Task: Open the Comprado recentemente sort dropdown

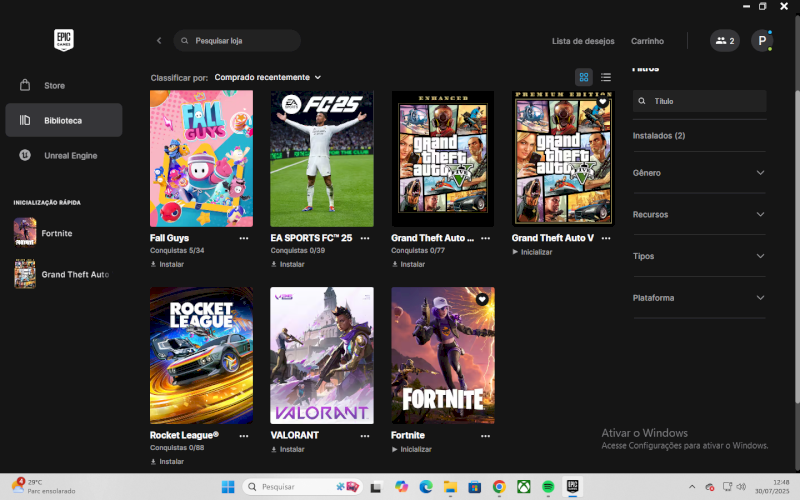Action: pos(267,77)
